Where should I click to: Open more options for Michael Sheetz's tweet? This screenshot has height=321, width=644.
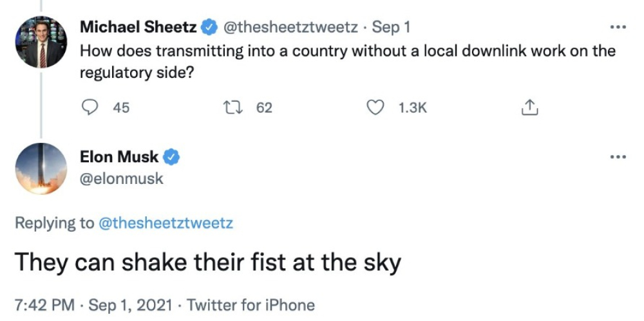point(618,28)
